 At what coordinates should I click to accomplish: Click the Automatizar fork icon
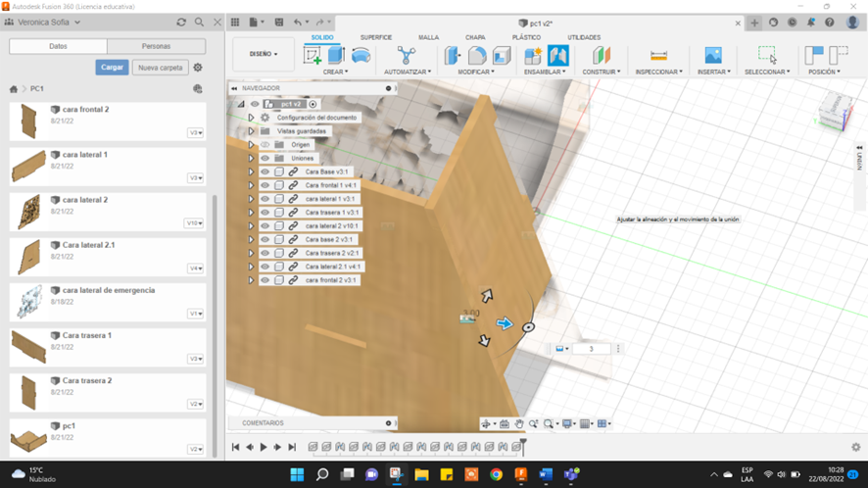point(406,56)
